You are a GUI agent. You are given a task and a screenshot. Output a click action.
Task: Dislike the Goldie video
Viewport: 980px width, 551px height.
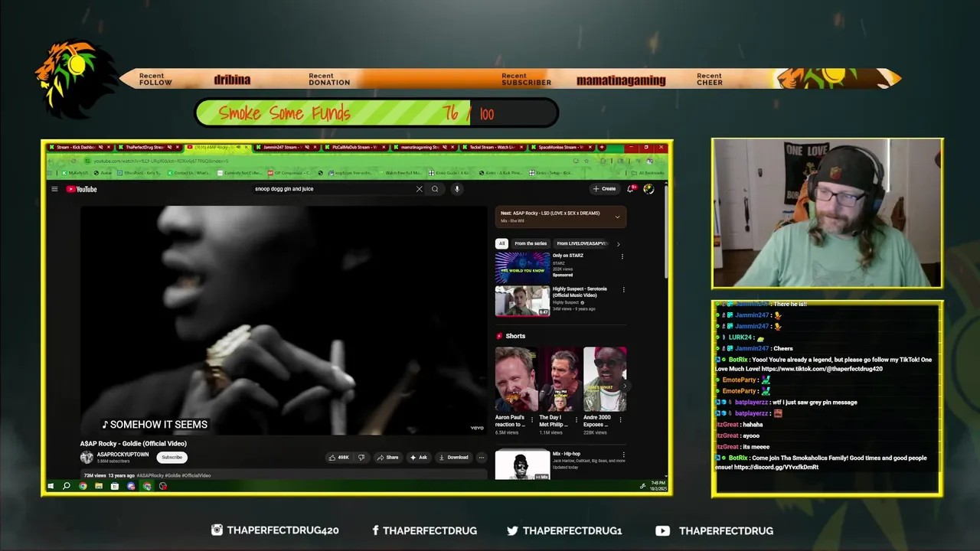point(361,457)
